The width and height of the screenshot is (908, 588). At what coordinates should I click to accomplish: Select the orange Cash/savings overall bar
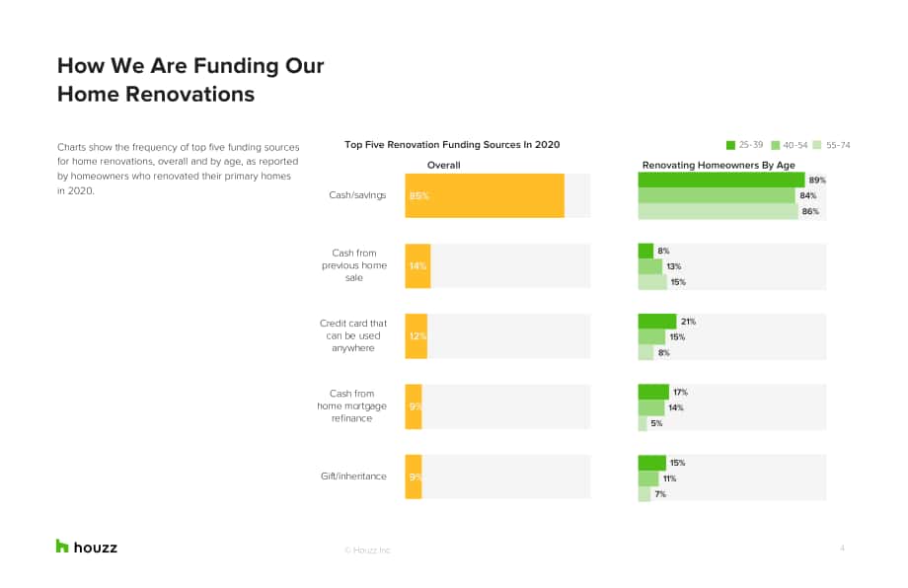tap(485, 195)
